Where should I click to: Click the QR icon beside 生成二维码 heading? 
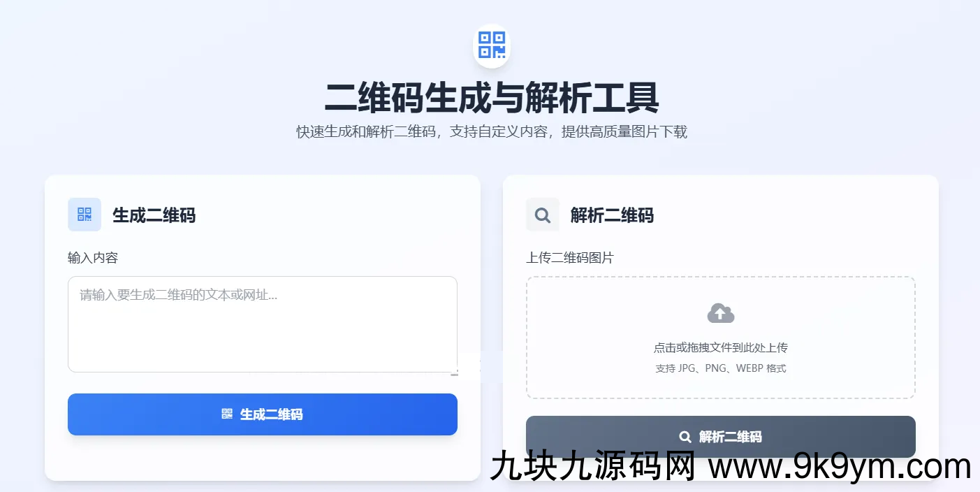[x=85, y=215]
